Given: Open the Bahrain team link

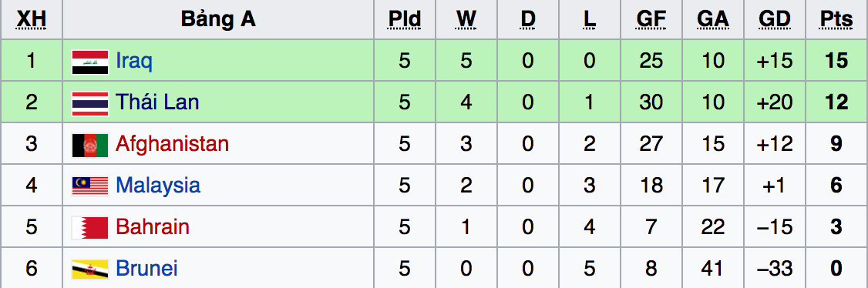Looking at the screenshot, I should click(x=153, y=227).
